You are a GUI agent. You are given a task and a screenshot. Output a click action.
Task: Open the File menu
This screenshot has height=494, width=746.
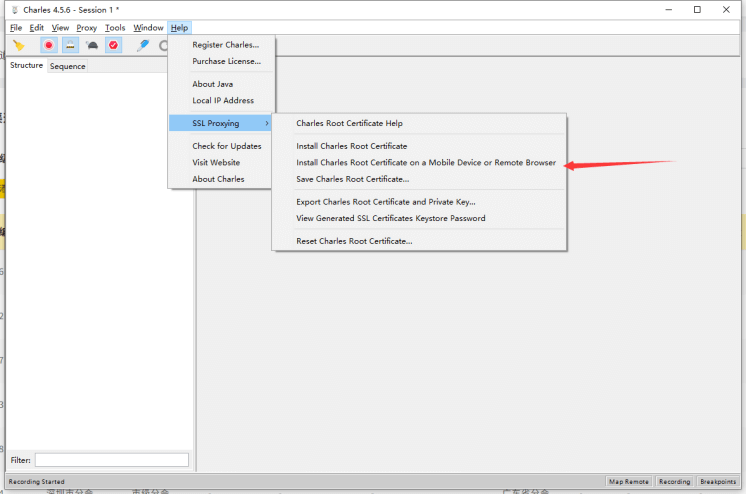[16, 28]
